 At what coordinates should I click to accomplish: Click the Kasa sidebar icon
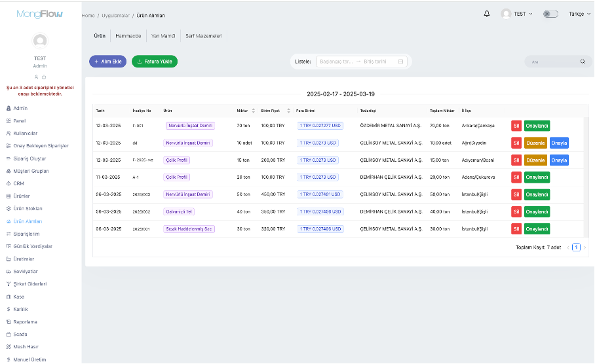tap(9, 297)
